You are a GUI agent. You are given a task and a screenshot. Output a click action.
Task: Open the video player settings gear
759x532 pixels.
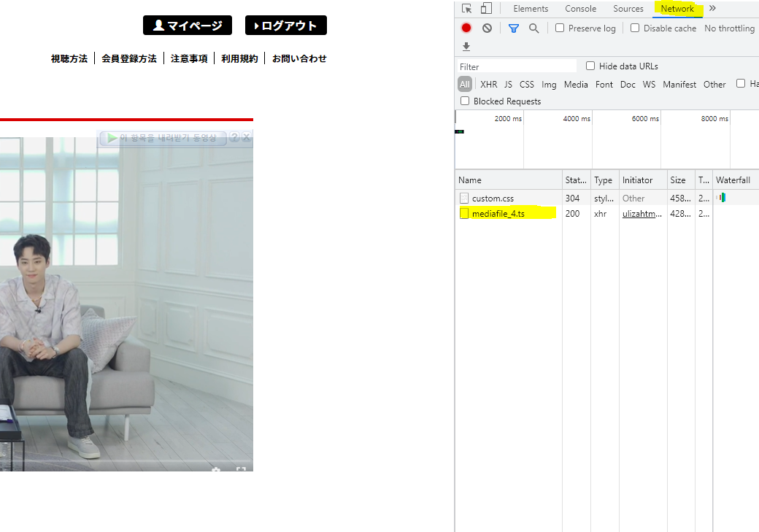click(x=216, y=469)
